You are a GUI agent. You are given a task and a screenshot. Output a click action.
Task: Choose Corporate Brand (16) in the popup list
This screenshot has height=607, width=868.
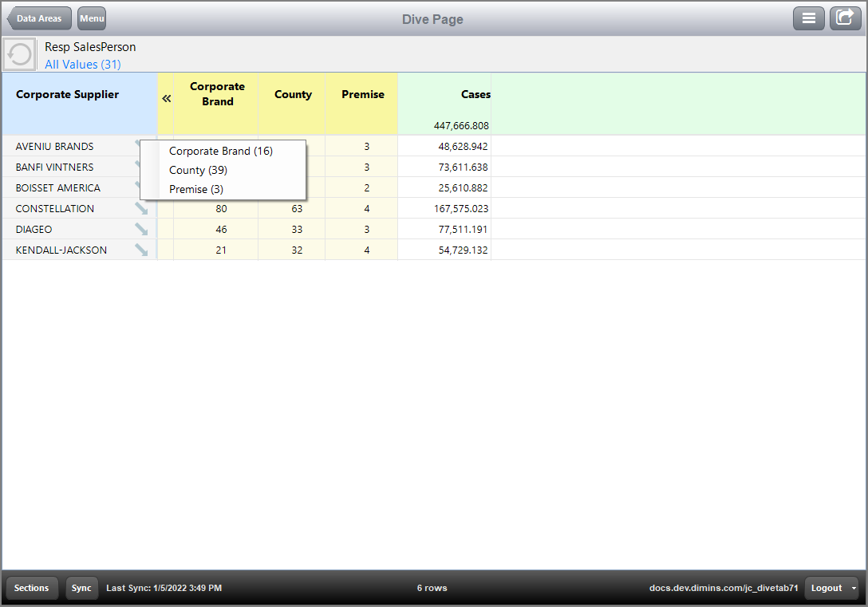tap(220, 151)
